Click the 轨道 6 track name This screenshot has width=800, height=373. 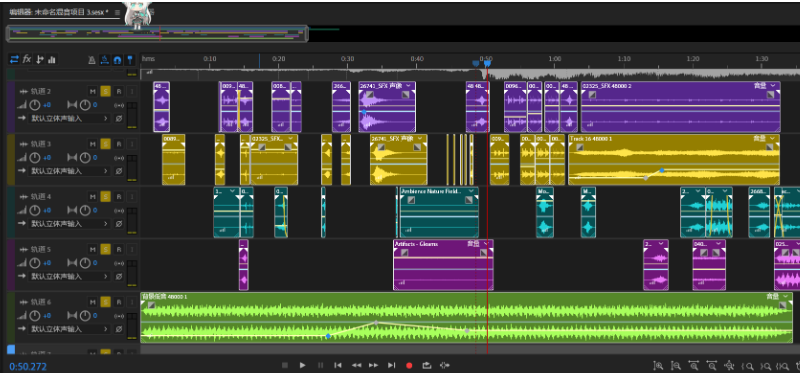(41, 302)
